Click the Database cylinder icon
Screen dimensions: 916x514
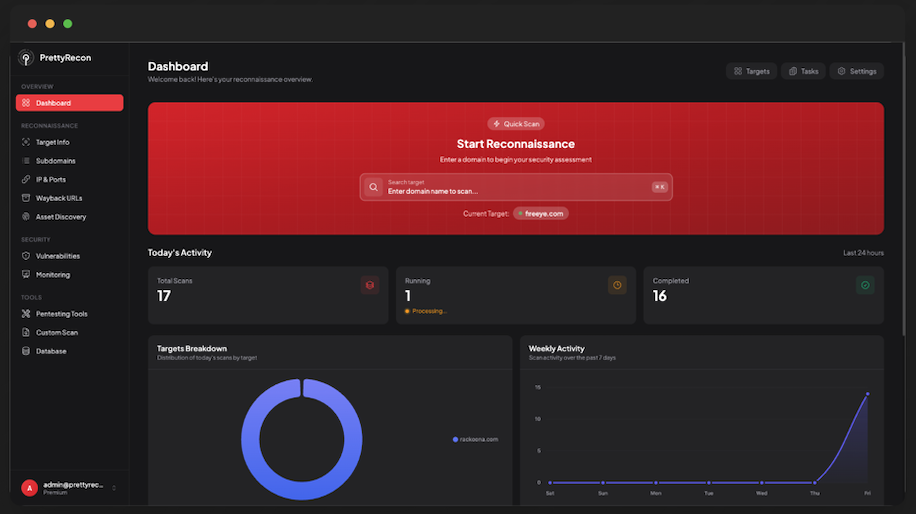click(26, 351)
